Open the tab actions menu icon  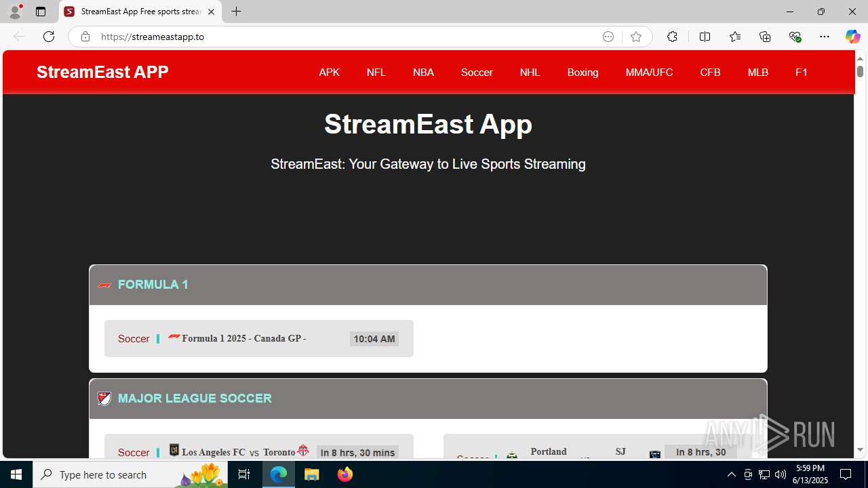coord(41,12)
